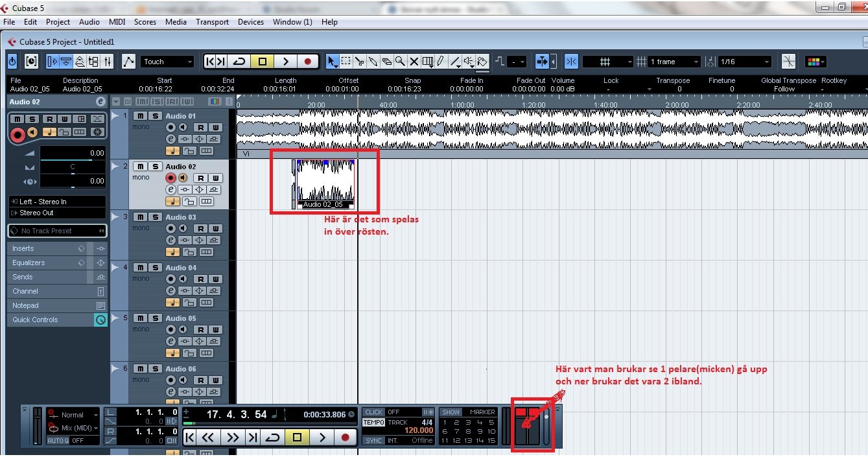The image size is (868, 457).
Task: Click Quick Controls green power icon
Action: click(100, 320)
